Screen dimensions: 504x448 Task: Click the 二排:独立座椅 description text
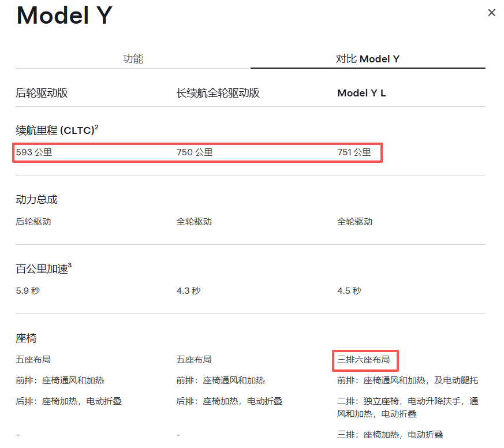408,408
